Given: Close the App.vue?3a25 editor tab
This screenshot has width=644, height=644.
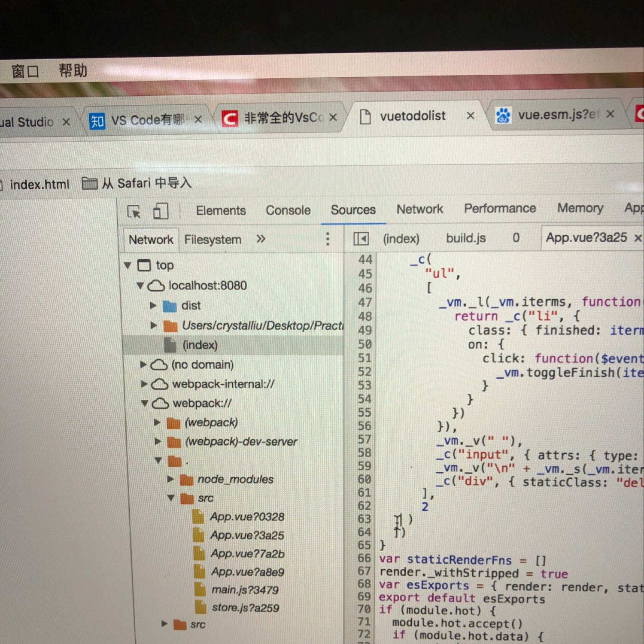Looking at the screenshot, I should tap(638, 237).
